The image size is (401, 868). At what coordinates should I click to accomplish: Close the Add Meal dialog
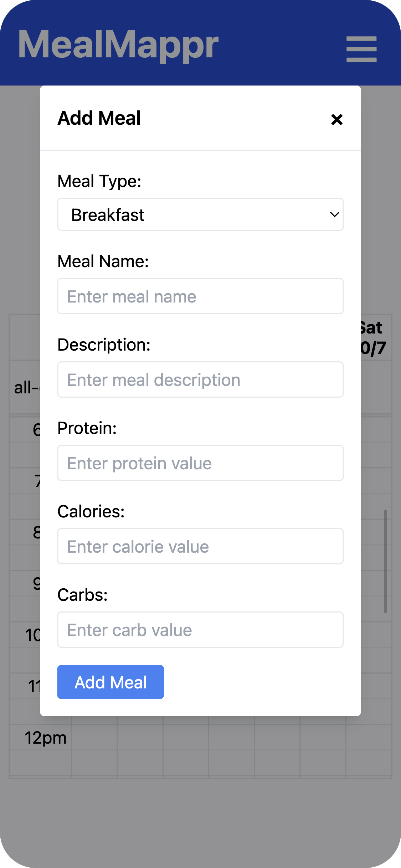pos(336,120)
